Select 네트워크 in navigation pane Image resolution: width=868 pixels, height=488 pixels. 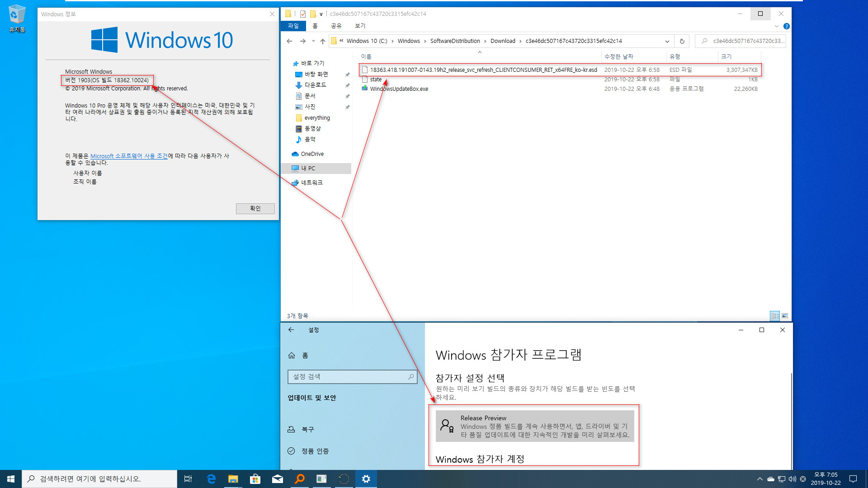311,183
